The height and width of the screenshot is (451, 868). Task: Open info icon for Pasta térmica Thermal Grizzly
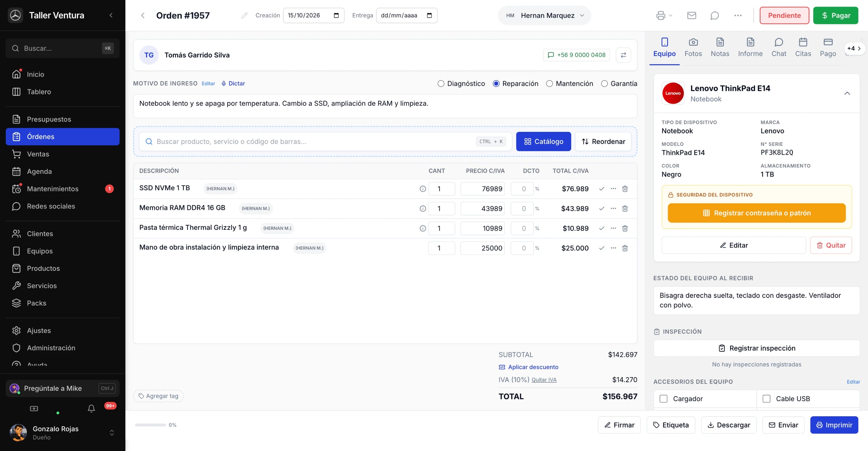coord(423,228)
